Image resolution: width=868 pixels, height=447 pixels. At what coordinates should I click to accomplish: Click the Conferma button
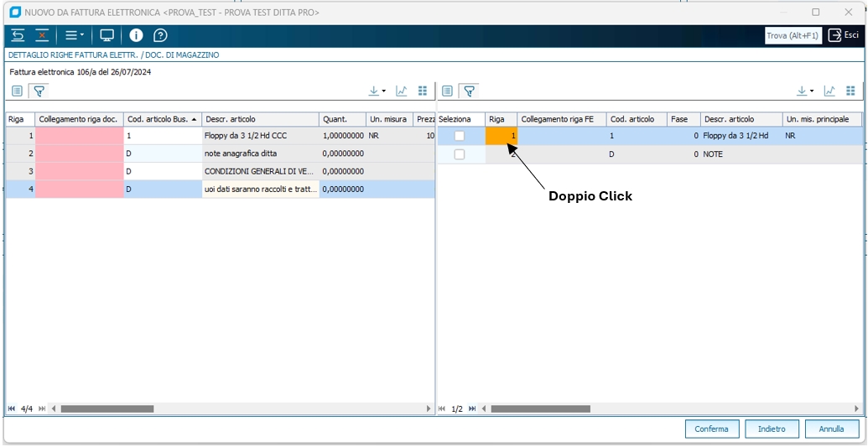[x=712, y=429]
